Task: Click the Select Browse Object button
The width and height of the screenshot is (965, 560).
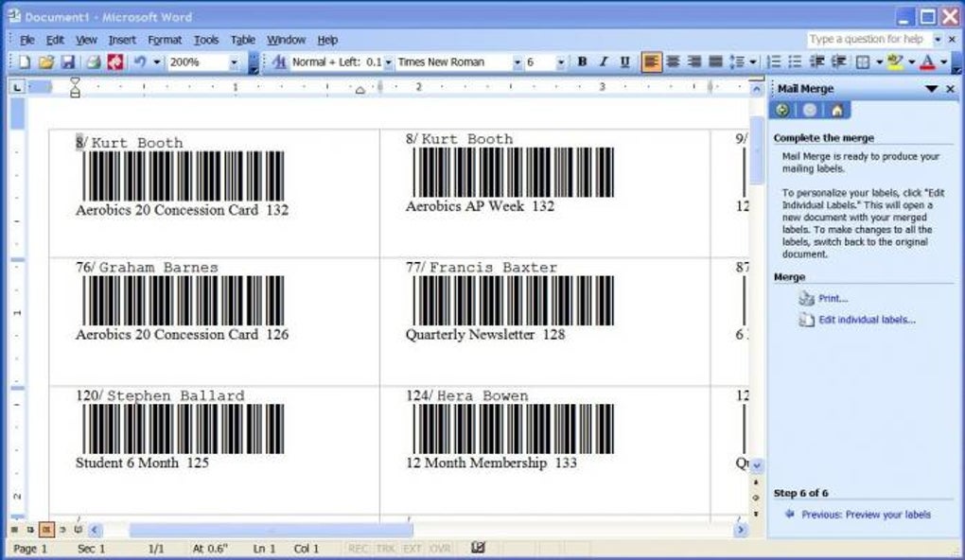Action: pyautogui.click(x=756, y=498)
